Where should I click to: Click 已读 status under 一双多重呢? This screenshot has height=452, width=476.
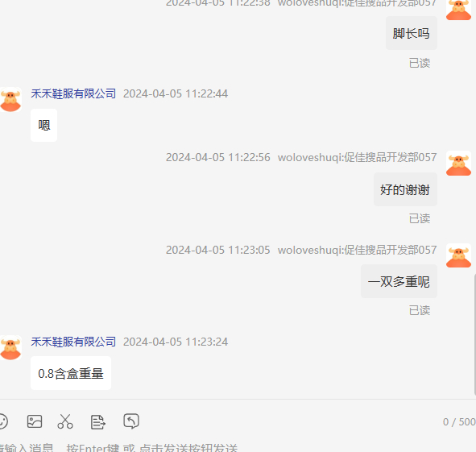click(420, 310)
